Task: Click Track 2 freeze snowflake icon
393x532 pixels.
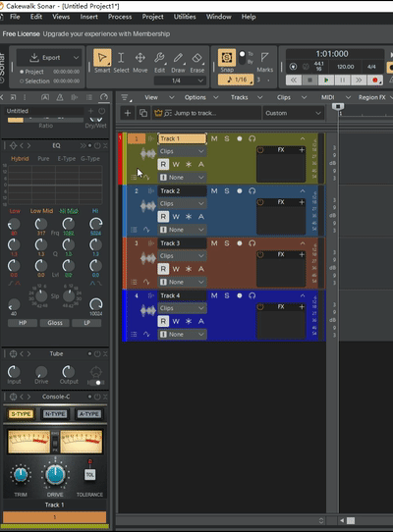Action: pyautogui.click(x=189, y=217)
